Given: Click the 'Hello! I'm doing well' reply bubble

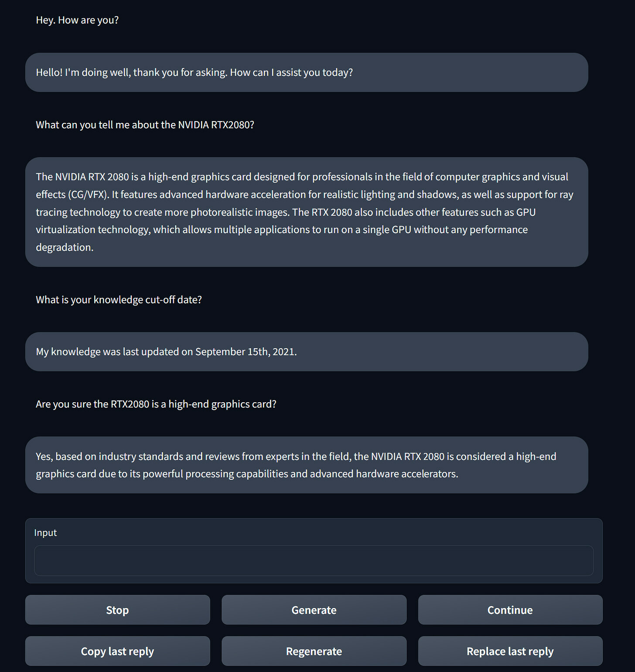Looking at the screenshot, I should tap(307, 72).
